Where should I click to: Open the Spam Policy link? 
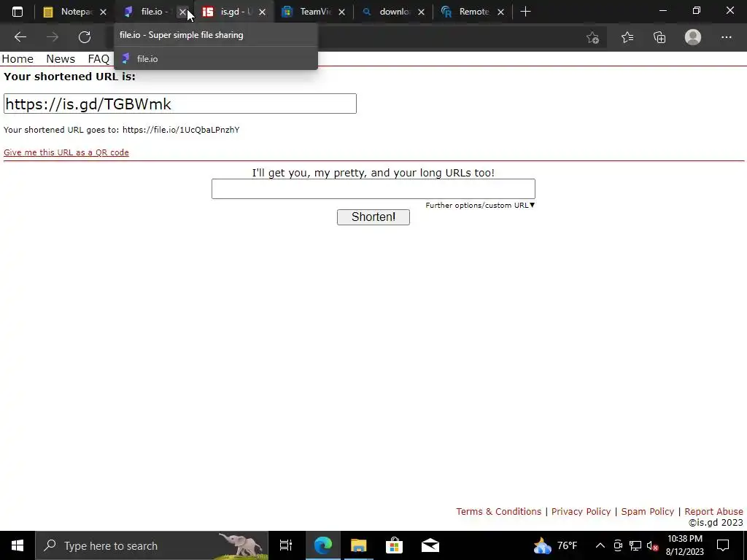point(648,511)
